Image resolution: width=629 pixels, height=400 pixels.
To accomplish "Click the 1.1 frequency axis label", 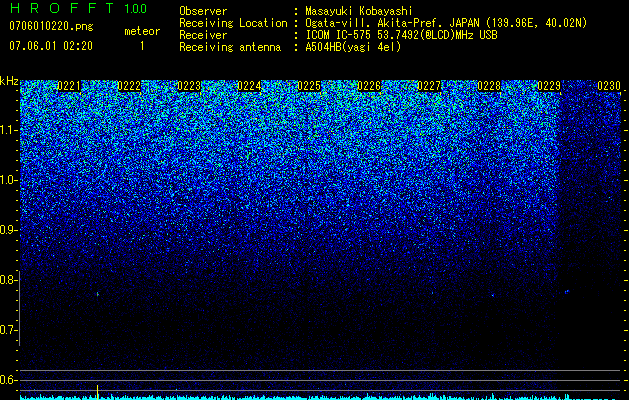I will click(x=8, y=130).
